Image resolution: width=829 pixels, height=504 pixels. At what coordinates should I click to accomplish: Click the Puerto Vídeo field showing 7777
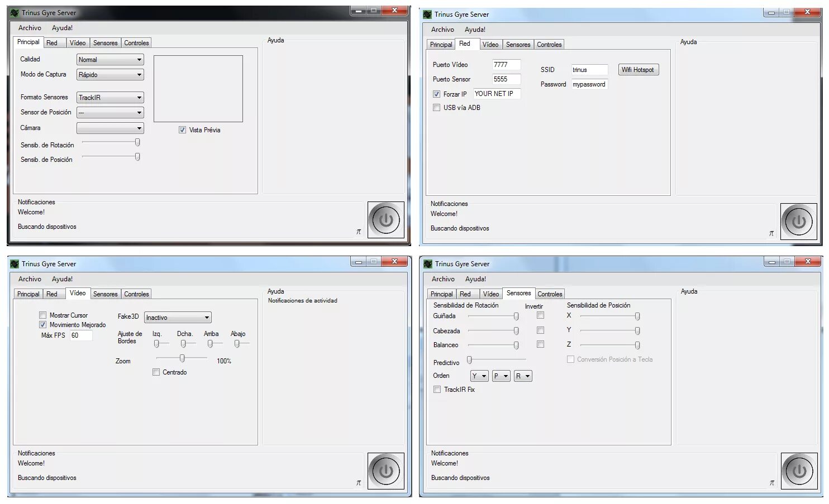507,65
